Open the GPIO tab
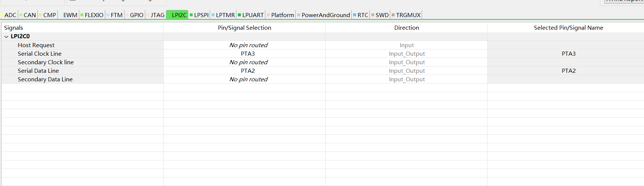The image size is (644, 186). [x=135, y=15]
